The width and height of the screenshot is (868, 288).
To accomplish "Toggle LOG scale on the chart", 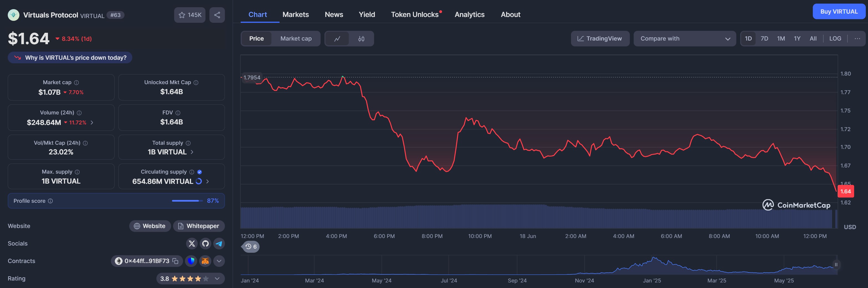I will 835,39.
